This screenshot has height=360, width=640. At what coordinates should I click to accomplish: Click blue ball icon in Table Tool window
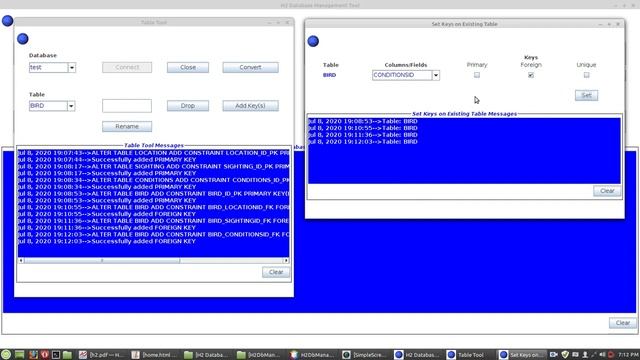23,39
